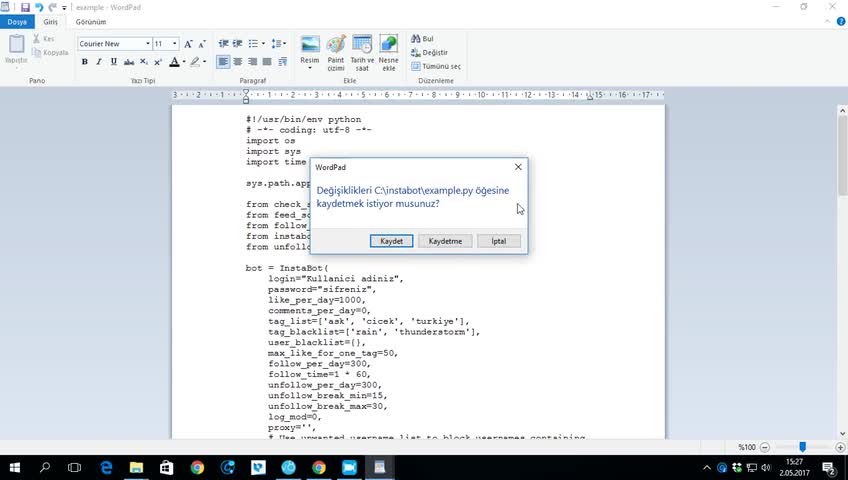
Task: Open Microsoft Edge from the taskbar
Action: [106, 468]
